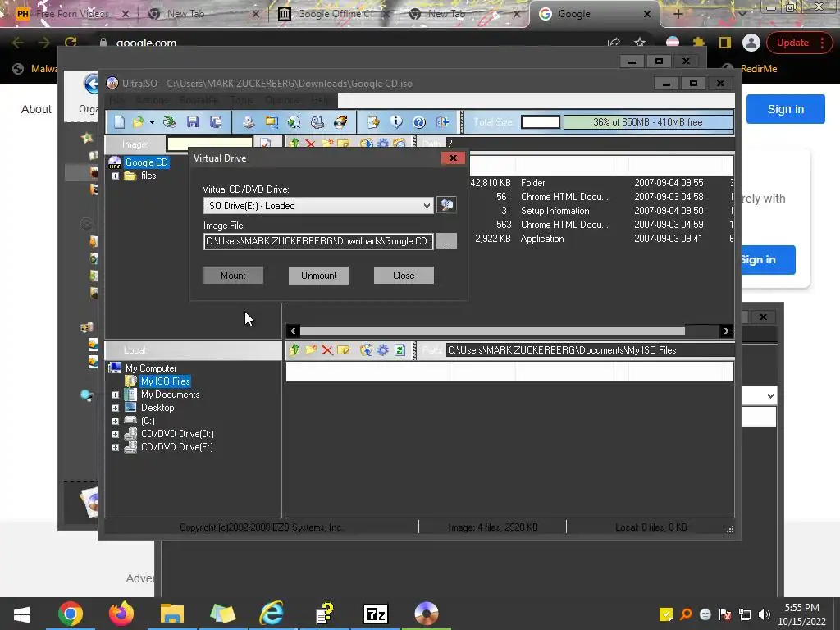Open the Virtual CD/DVD Drive dropdown
840x630 pixels.
click(x=427, y=206)
